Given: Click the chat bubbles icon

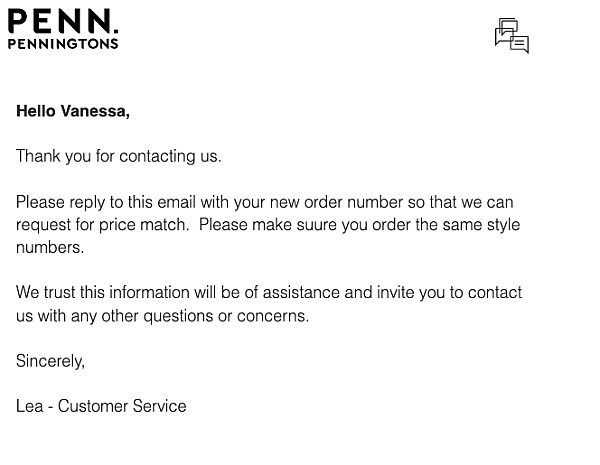Looking at the screenshot, I should click(512, 35).
